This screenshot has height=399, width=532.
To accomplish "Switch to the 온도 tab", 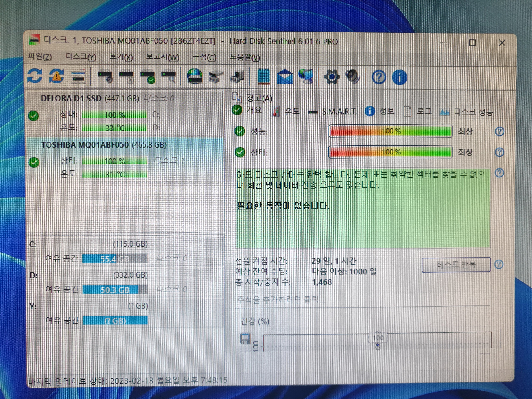I will 286,111.
